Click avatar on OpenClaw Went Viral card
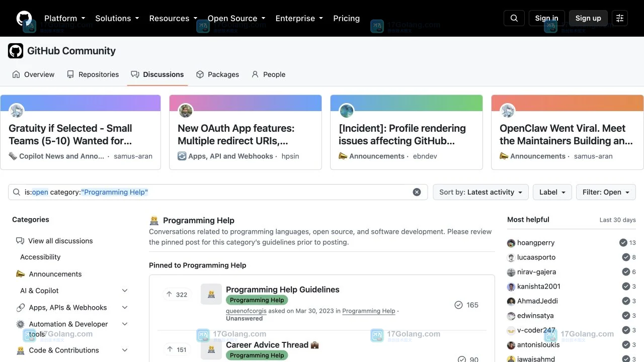This screenshot has height=362, width=644. (508, 111)
